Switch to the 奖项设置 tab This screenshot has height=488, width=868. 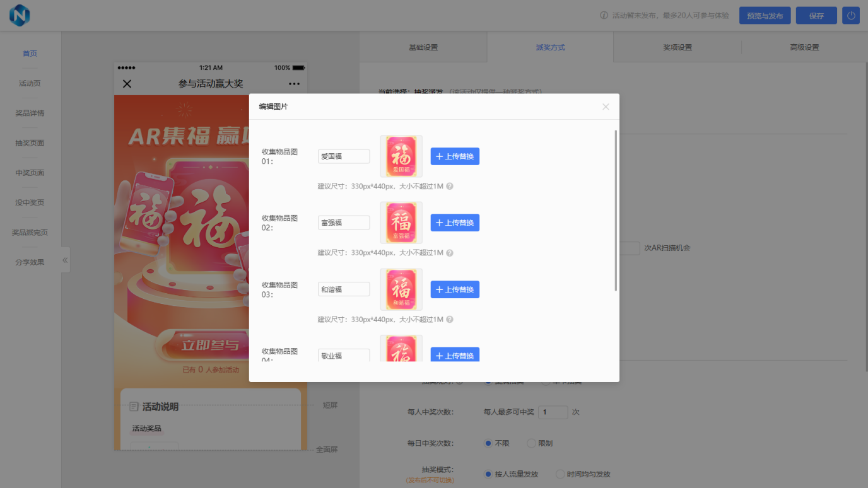[677, 47]
